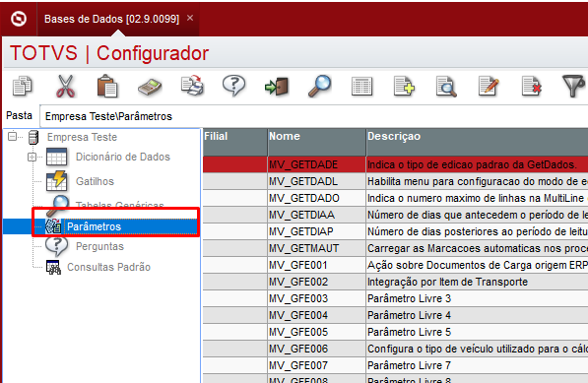Image resolution: width=588 pixels, height=383 pixels.
Task: Select the MV_GETDADO parameter
Action: point(304,198)
